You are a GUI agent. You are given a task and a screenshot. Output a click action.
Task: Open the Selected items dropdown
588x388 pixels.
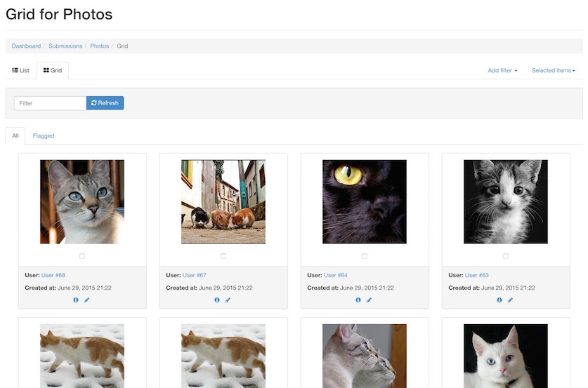click(x=553, y=70)
